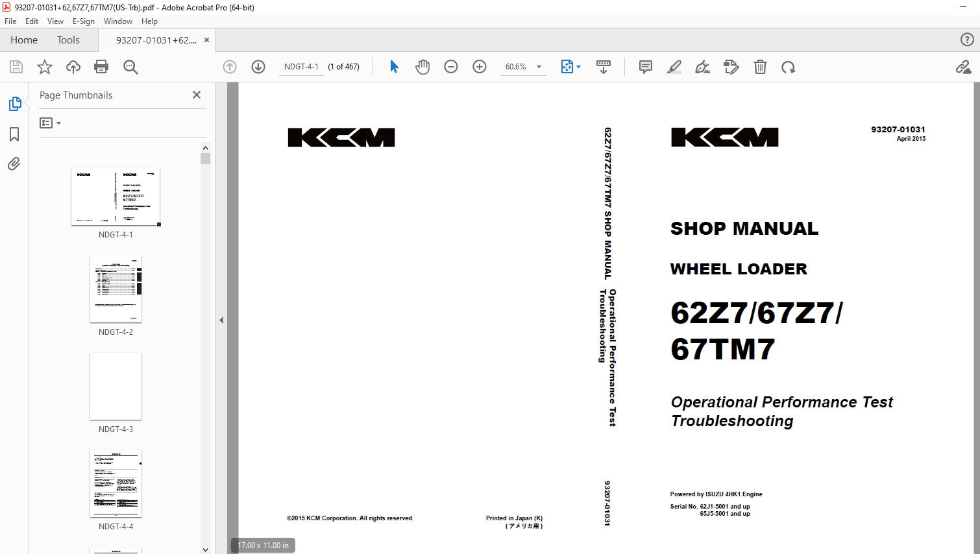
Task: Add a comment sticky note
Action: pyautogui.click(x=645, y=67)
